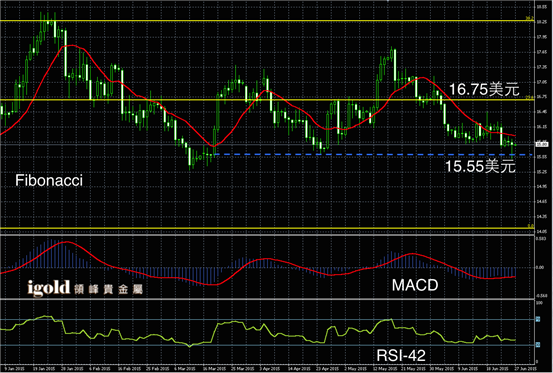Viewport: 553px width, 373px height.
Task: Select the Fibonacci text label
Action: click(49, 181)
